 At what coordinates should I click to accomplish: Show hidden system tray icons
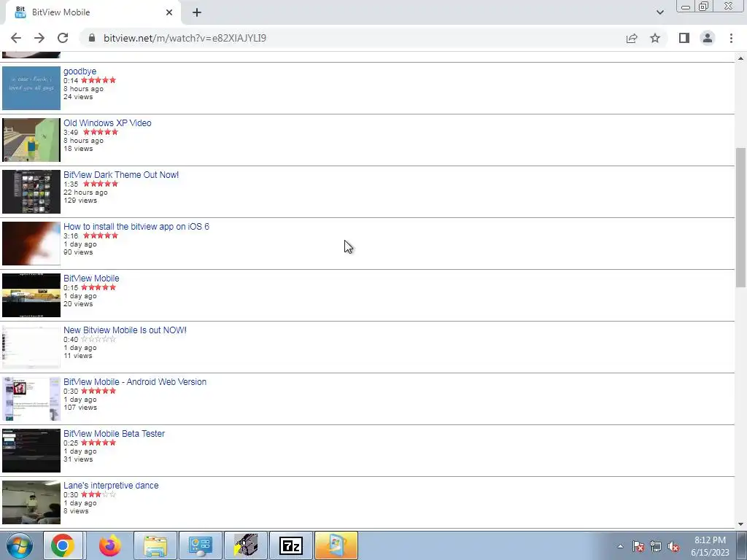pyautogui.click(x=620, y=546)
